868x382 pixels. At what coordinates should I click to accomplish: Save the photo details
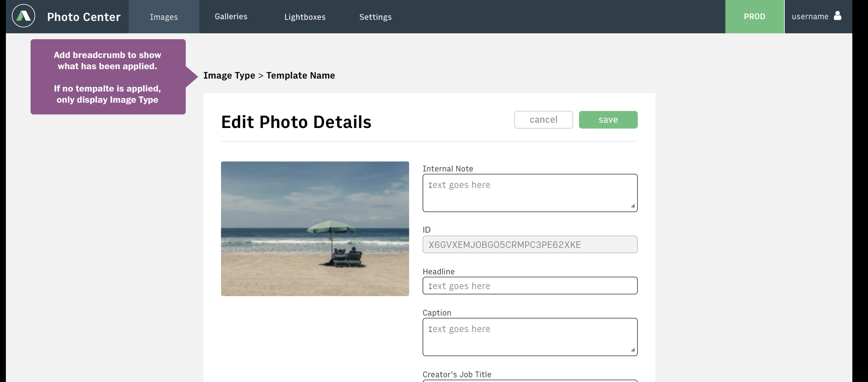(608, 119)
